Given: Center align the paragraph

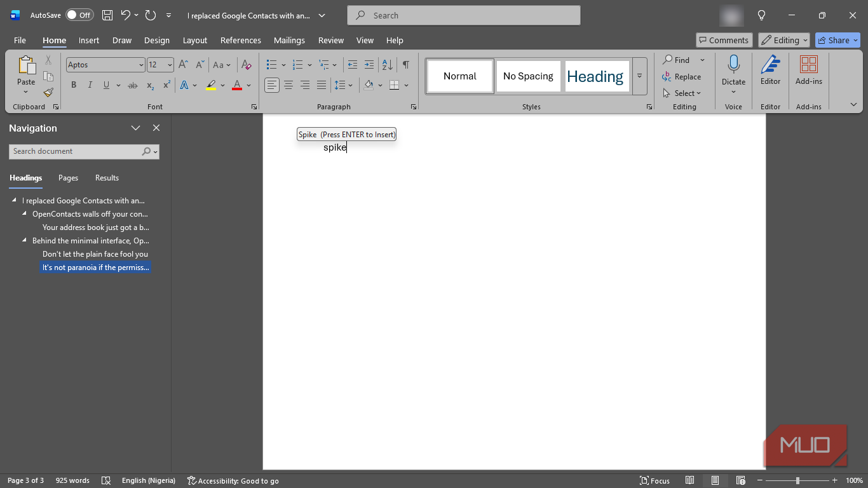Looking at the screenshot, I should click(288, 85).
